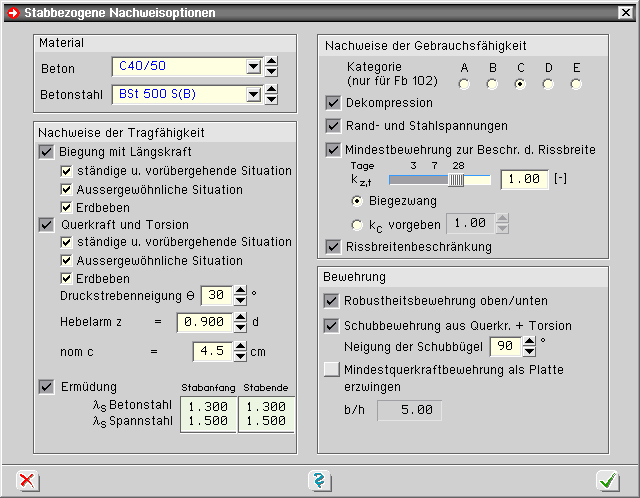Confirm dialog with the green checkmark icon
The image size is (640, 498).
tap(608, 481)
